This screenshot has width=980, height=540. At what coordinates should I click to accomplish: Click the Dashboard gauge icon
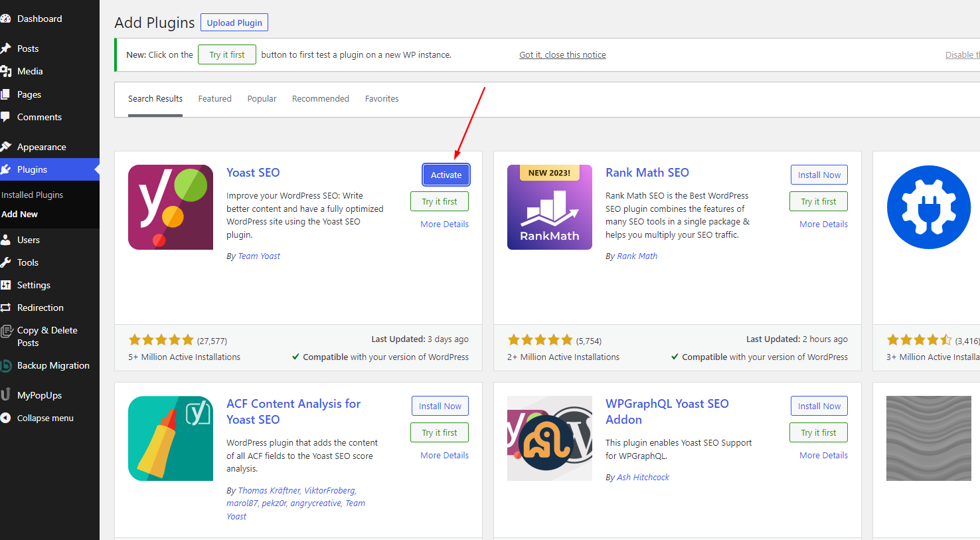[x=5, y=19]
